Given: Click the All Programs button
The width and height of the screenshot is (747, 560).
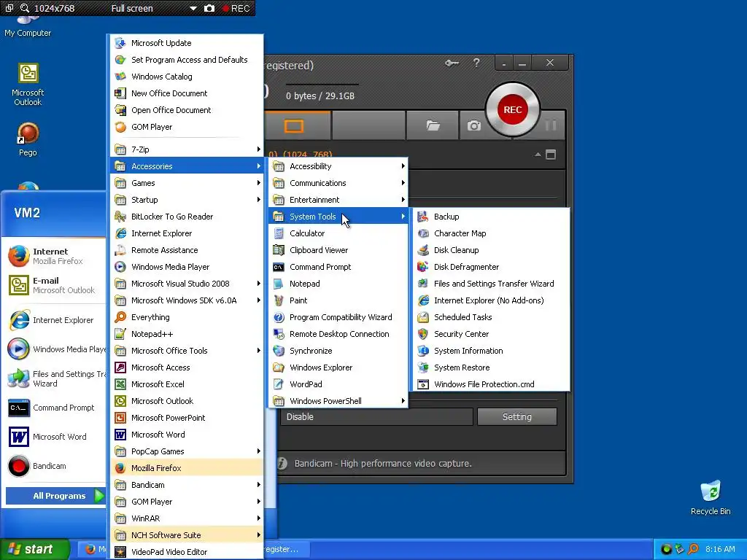Looking at the screenshot, I should coord(55,496).
